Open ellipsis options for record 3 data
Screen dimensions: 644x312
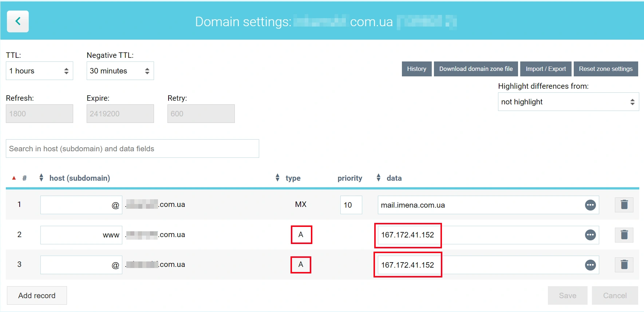[x=590, y=265]
